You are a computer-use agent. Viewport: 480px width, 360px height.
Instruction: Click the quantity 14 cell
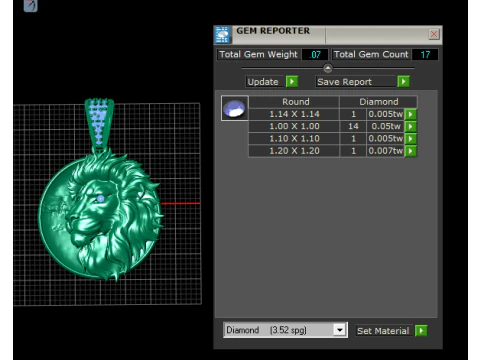click(x=353, y=126)
